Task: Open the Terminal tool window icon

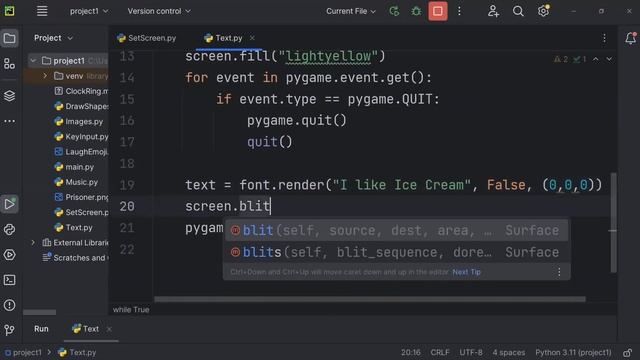Action: [9, 280]
